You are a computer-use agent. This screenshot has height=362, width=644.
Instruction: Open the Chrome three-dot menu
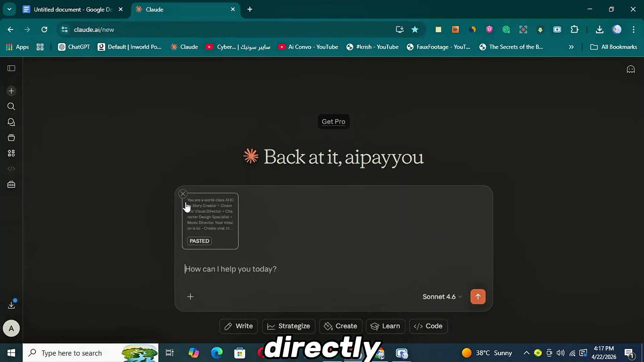click(634, 30)
